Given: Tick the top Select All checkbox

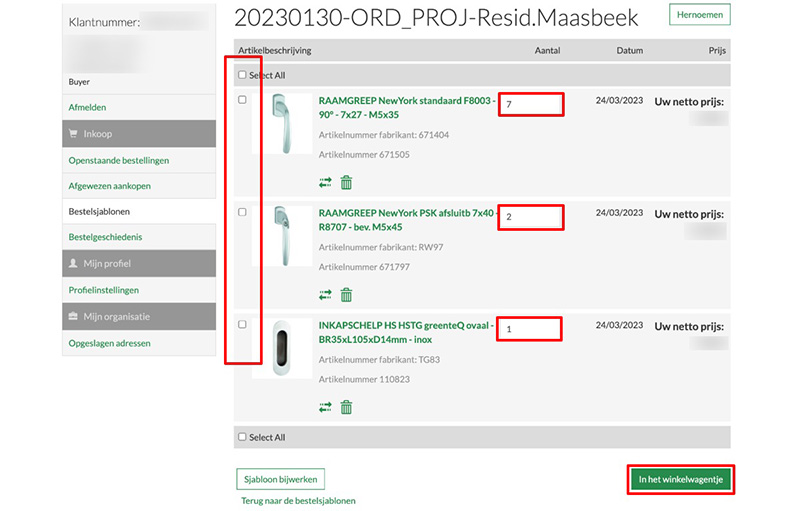Looking at the screenshot, I should coord(242,75).
